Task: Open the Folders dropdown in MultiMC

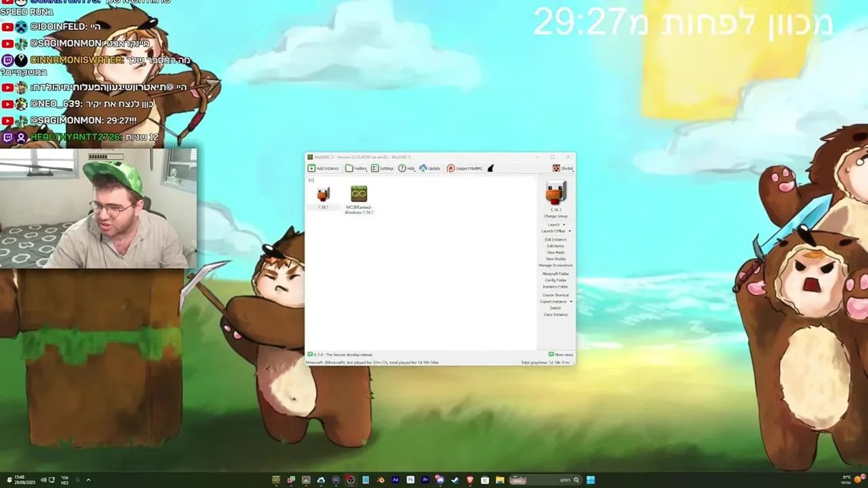Action: pyautogui.click(x=357, y=168)
